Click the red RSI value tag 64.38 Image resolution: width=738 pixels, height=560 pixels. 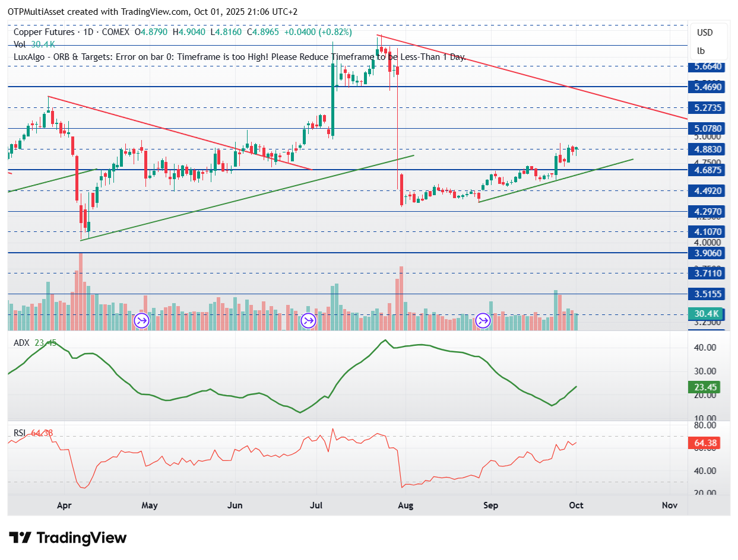pos(705,443)
